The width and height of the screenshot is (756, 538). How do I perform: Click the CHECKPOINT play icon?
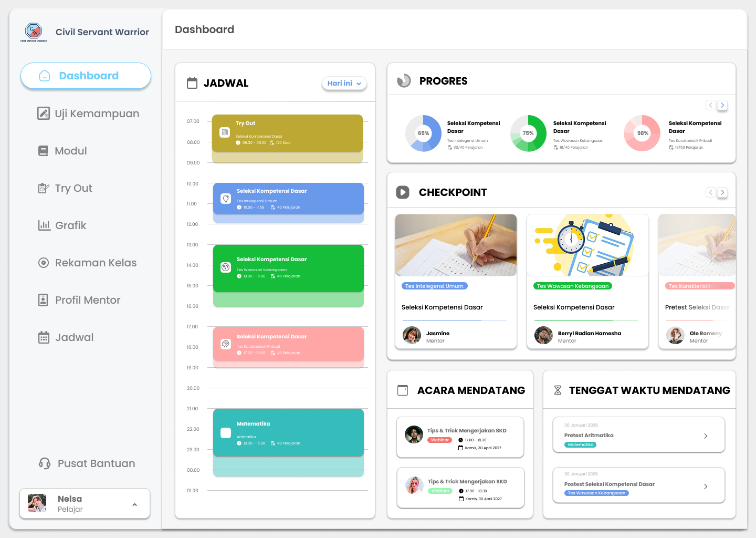pos(403,192)
